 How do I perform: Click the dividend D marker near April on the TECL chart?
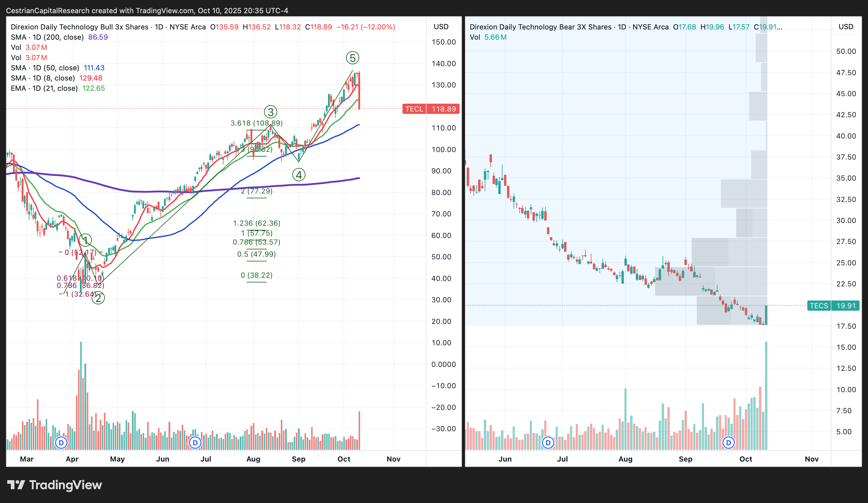tap(61, 442)
